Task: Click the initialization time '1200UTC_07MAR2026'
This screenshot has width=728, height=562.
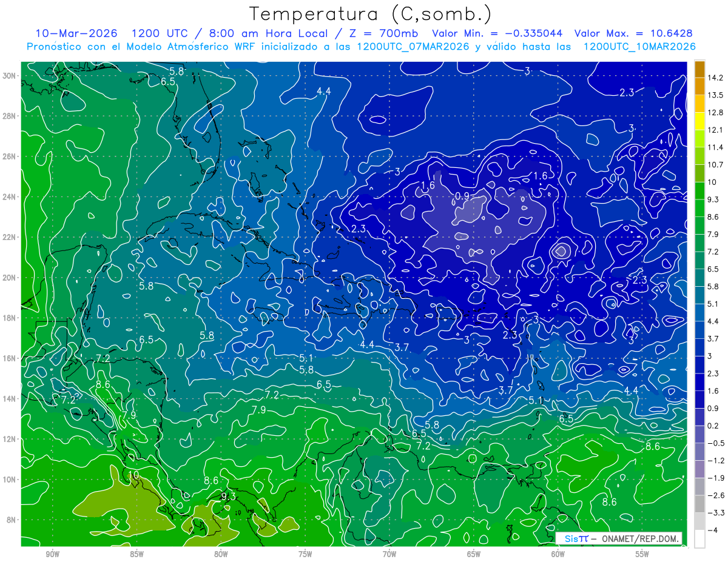Action: click(x=413, y=47)
